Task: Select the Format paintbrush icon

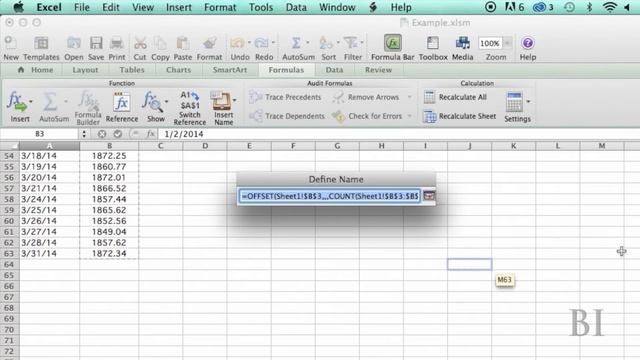Action: [210, 43]
